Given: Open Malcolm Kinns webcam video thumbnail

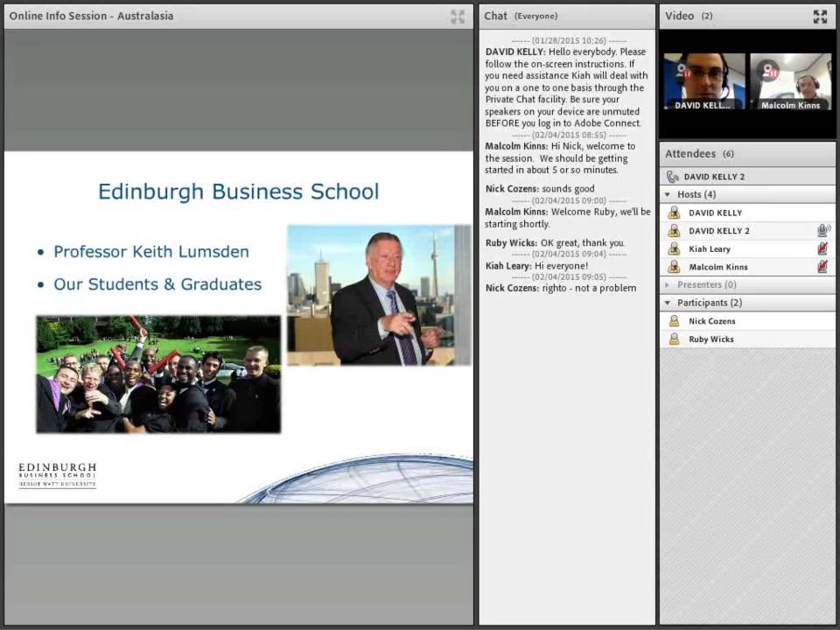Looking at the screenshot, I should (790, 81).
